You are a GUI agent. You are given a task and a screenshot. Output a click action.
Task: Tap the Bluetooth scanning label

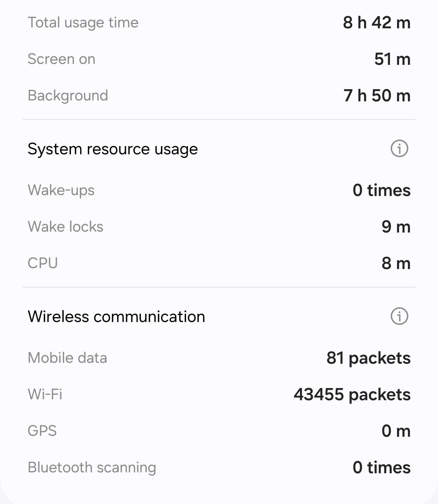(92, 467)
